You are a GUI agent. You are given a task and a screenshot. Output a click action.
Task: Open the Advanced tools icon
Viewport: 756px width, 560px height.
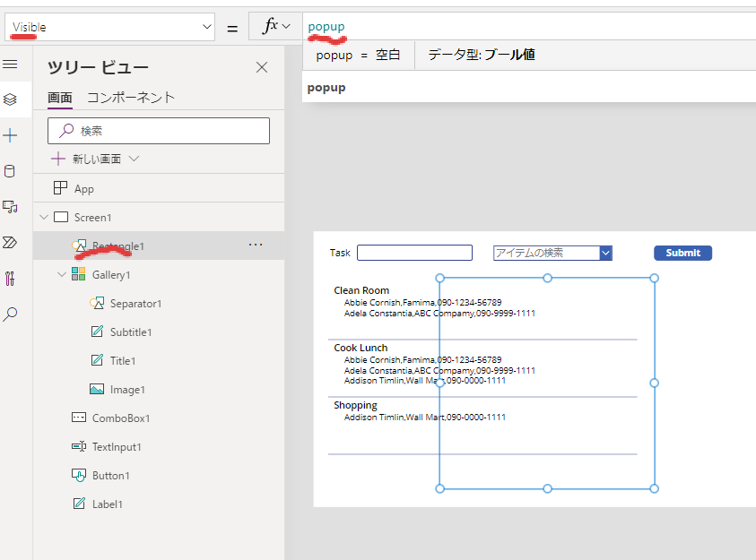tap(10, 279)
